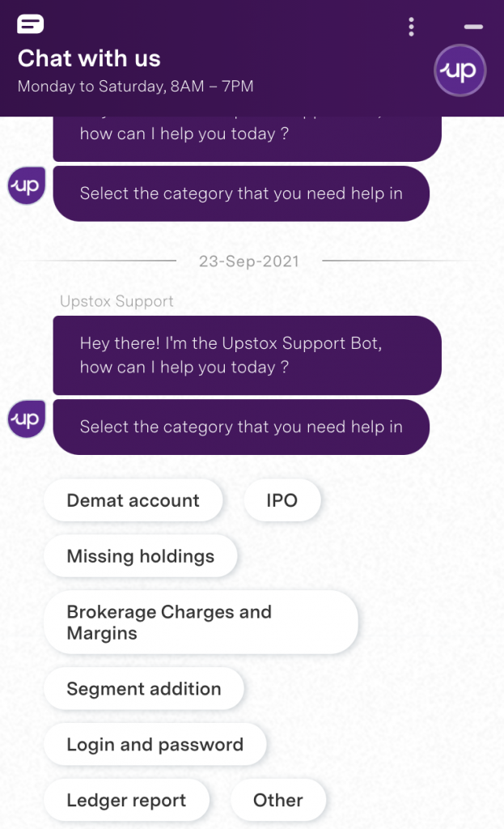Click the Upstox logo in the top-right corner
504x829 pixels.
coord(460,70)
